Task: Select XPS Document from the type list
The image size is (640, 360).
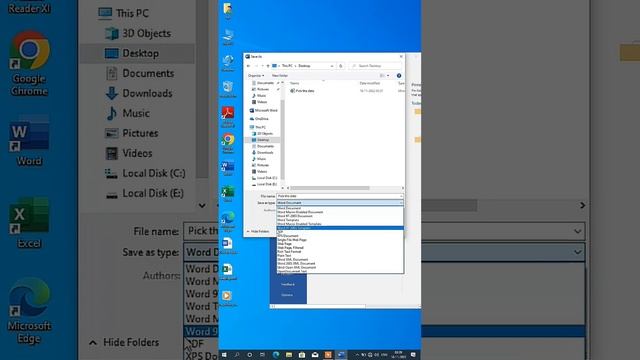Action: [340, 236]
